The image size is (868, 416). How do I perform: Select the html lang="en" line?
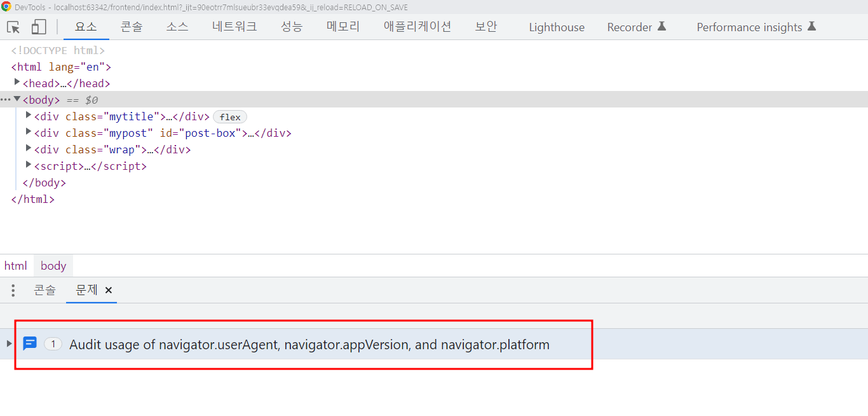(x=61, y=67)
